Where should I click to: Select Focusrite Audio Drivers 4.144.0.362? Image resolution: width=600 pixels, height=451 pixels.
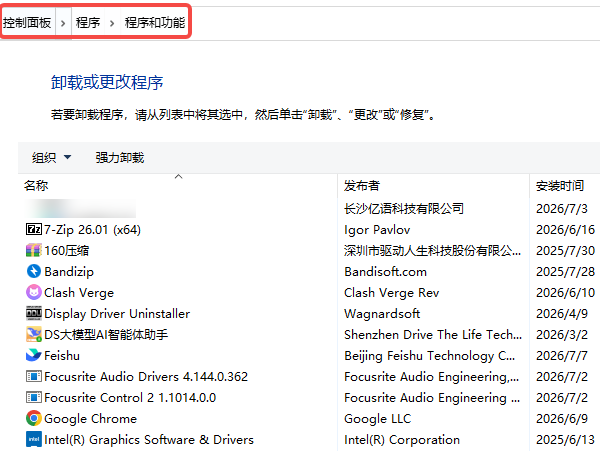[x=146, y=376]
